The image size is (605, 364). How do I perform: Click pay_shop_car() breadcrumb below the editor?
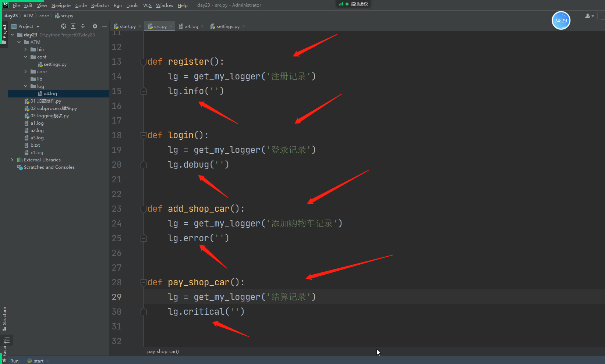click(163, 351)
